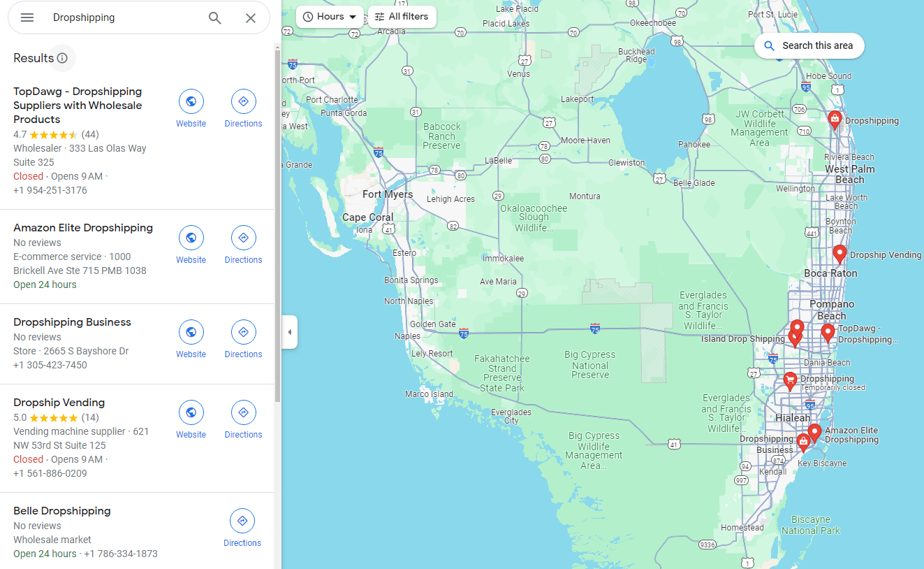Click the phone number +1 305-423-7450
The height and width of the screenshot is (569, 924).
click(x=50, y=365)
